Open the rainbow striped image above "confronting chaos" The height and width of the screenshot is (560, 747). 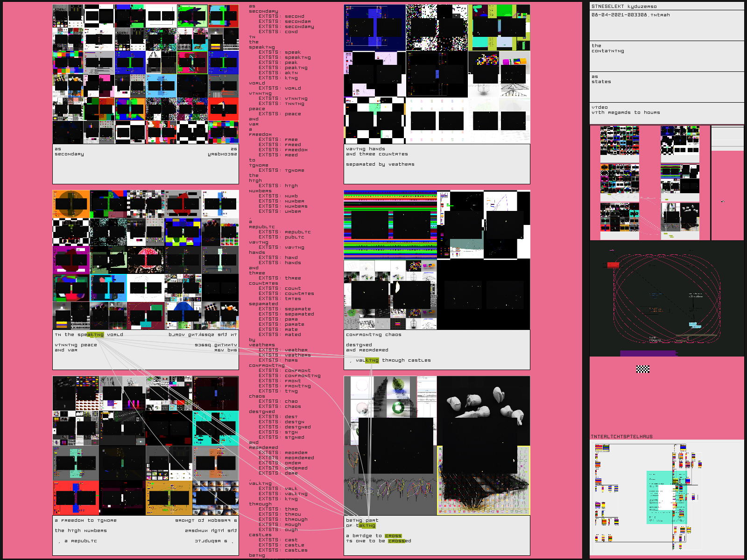[390, 225]
